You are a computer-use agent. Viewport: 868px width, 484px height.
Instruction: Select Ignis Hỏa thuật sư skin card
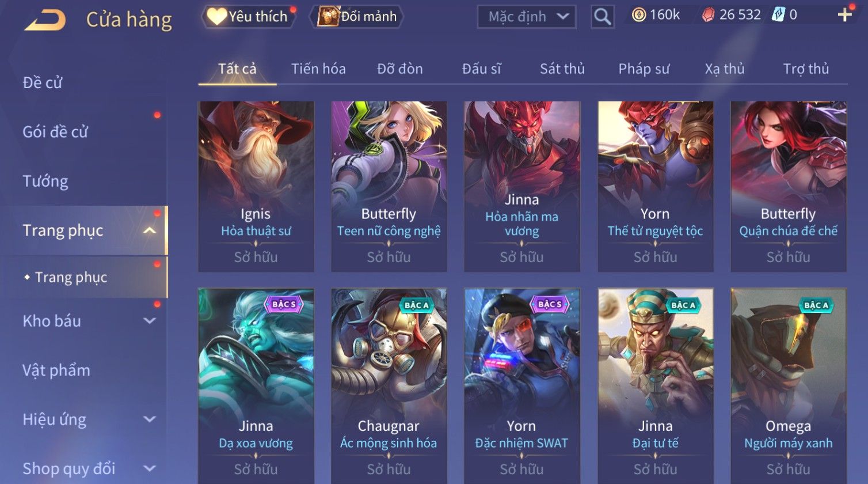[256, 187]
